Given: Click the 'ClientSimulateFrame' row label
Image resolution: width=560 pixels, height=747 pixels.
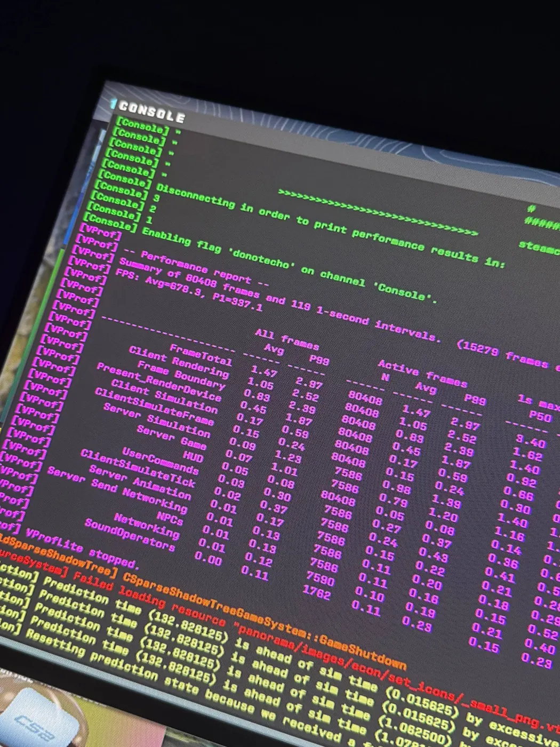Looking at the screenshot, I should tap(154, 406).
